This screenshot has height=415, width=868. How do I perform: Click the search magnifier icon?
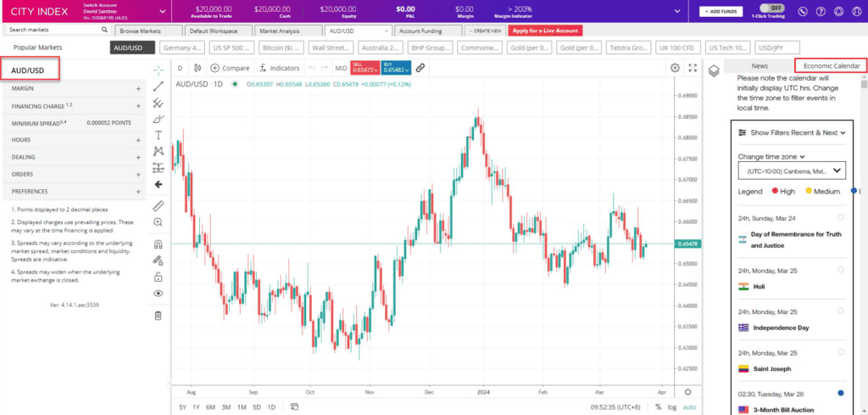pos(104,30)
